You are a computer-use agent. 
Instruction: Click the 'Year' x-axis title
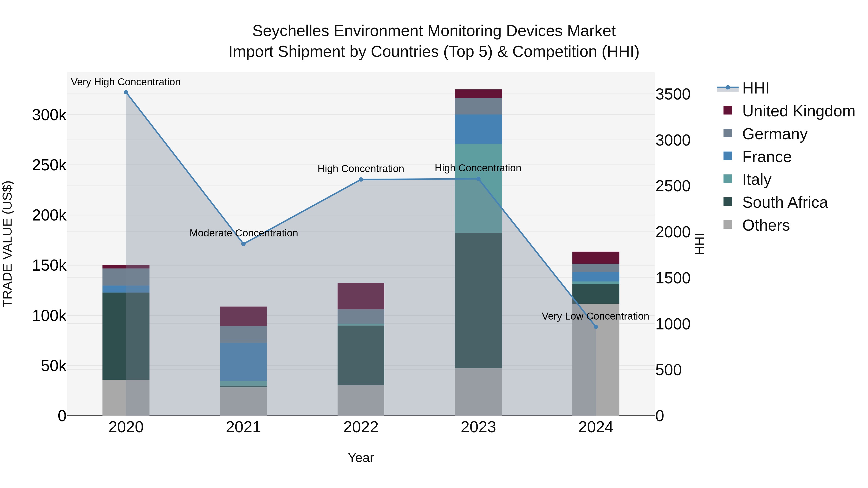tap(361, 458)
